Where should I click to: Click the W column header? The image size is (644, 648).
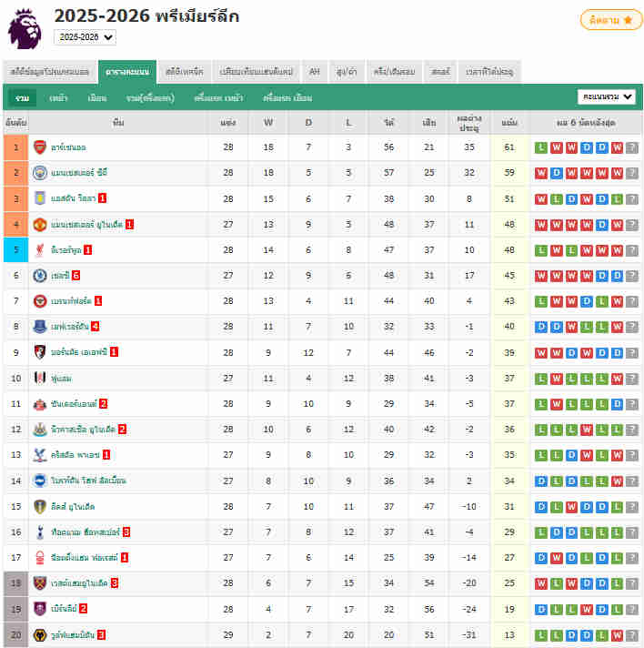click(x=268, y=122)
